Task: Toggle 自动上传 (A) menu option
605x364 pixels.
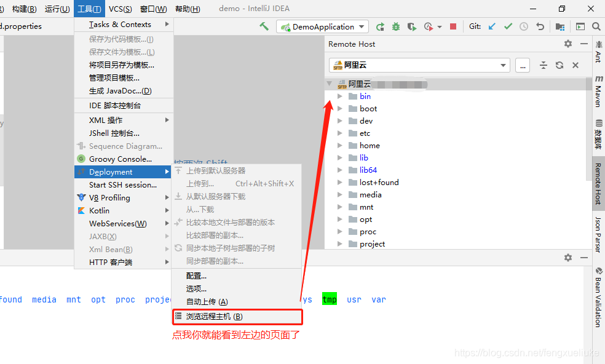Action: [x=237, y=301]
